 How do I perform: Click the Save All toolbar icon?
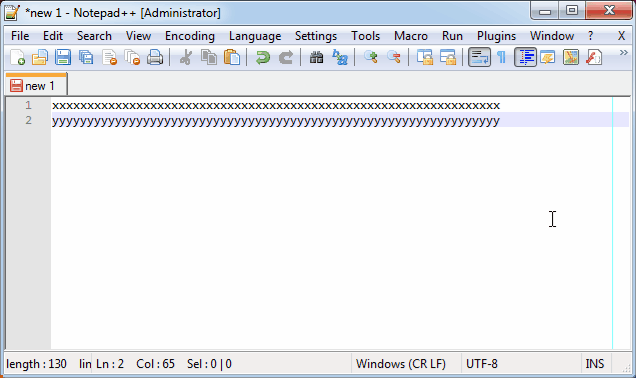86,57
